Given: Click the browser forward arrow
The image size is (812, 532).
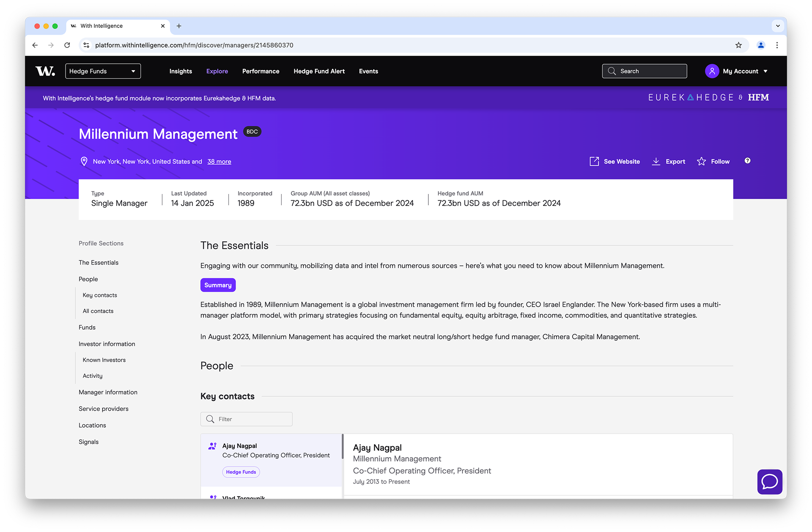Looking at the screenshot, I should [x=51, y=45].
